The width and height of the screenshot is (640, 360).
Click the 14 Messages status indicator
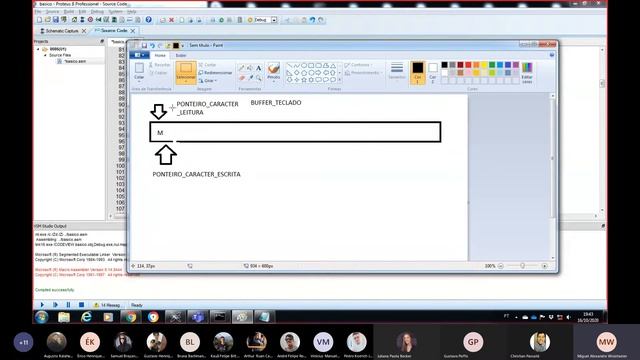click(107, 305)
